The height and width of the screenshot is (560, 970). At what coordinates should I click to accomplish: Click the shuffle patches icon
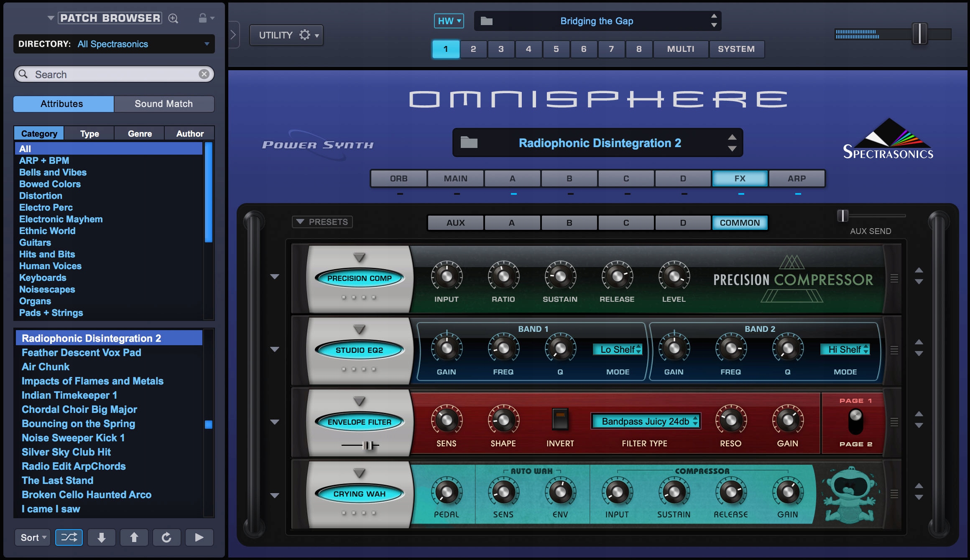(69, 537)
